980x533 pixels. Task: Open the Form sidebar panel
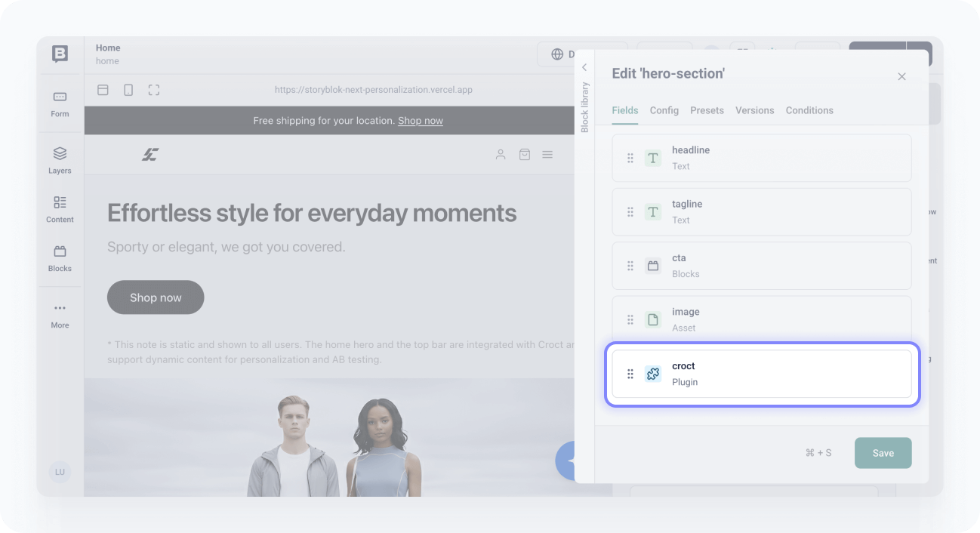click(60, 103)
